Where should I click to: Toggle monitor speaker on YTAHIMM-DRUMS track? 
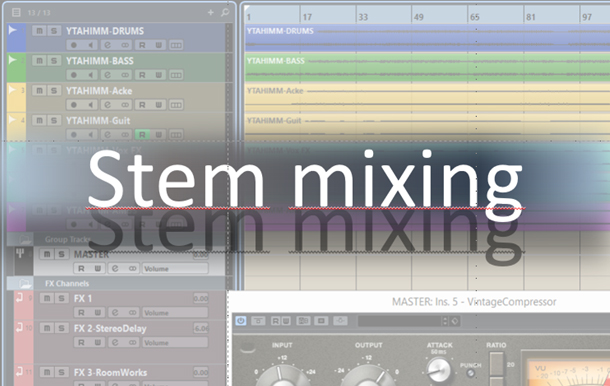pyautogui.click(x=91, y=45)
